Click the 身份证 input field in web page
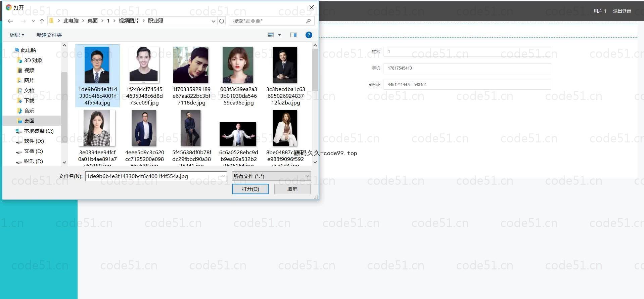Image resolution: width=644 pixels, height=299 pixels. pos(467,85)
